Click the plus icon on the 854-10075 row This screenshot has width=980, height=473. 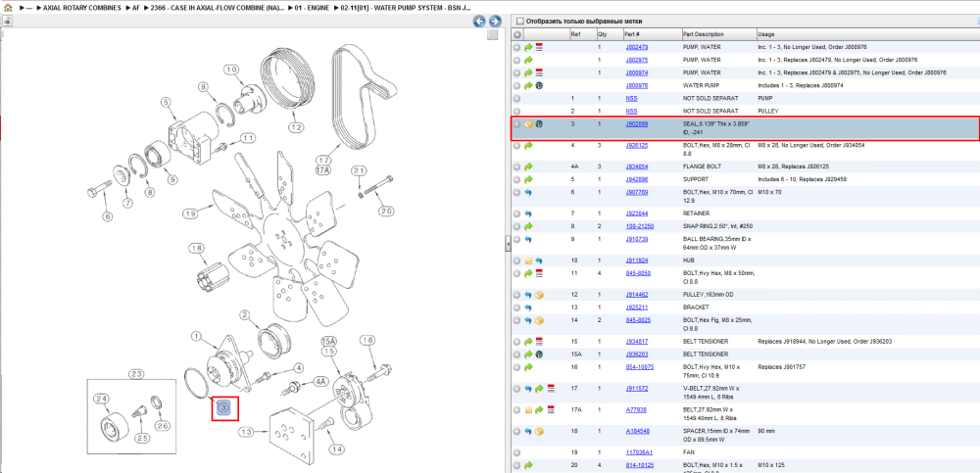pyautogui.click(x=517, y=367)
